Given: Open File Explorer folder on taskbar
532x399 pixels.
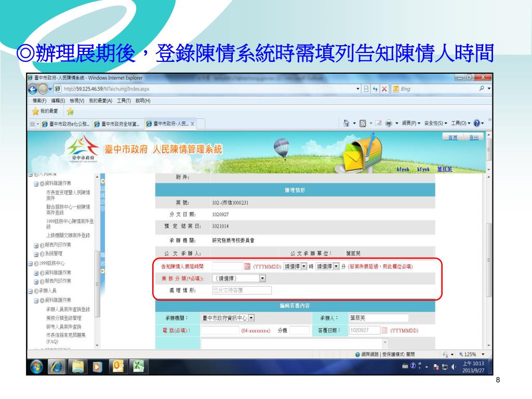Looking at the screenshot, I should [x=78, y=367].
